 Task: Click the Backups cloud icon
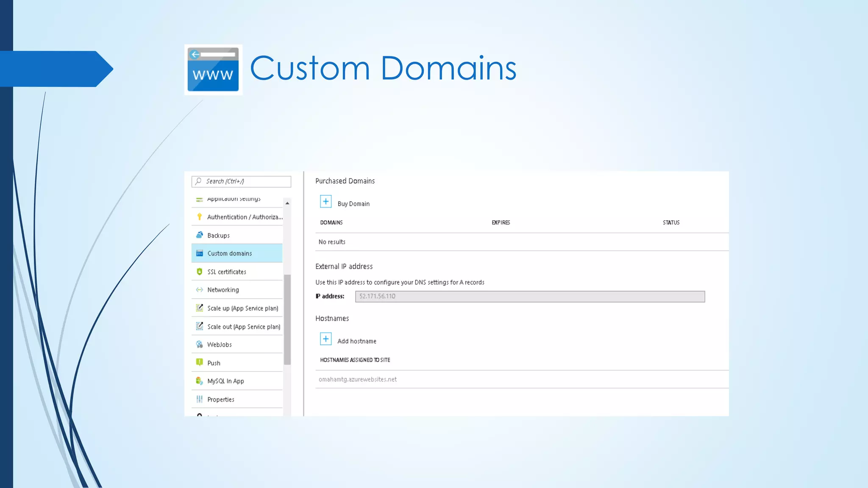[199, 235]
